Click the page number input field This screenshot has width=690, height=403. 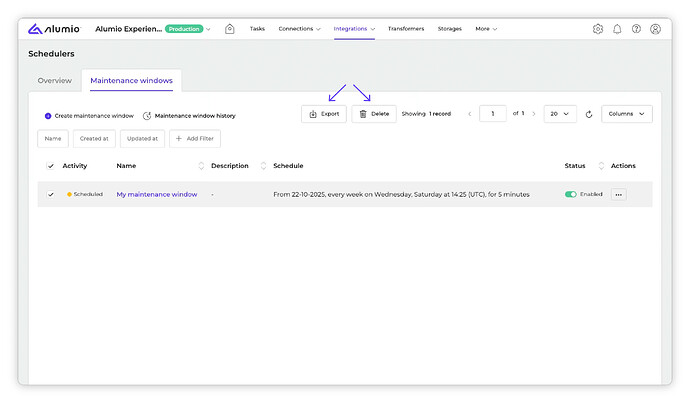click(x=493, y=114)
